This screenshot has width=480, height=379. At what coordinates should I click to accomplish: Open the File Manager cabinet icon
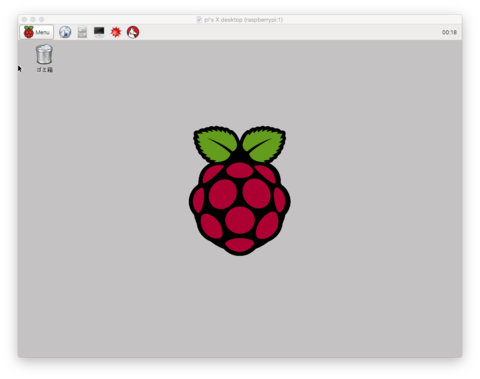coord(82,32)
